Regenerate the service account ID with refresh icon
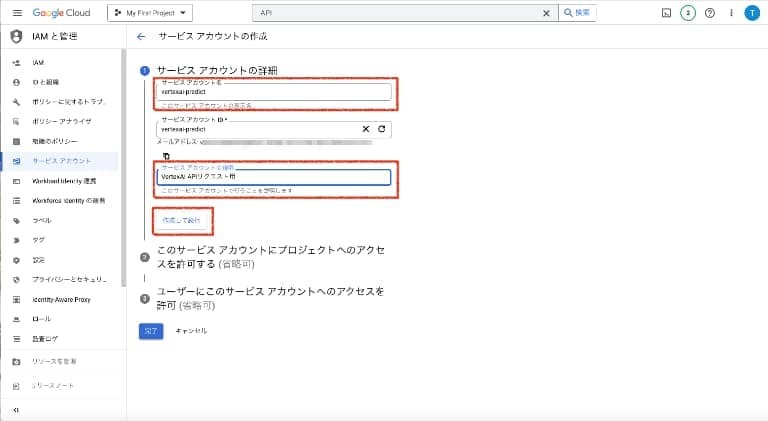 click(x=382, y=129)
